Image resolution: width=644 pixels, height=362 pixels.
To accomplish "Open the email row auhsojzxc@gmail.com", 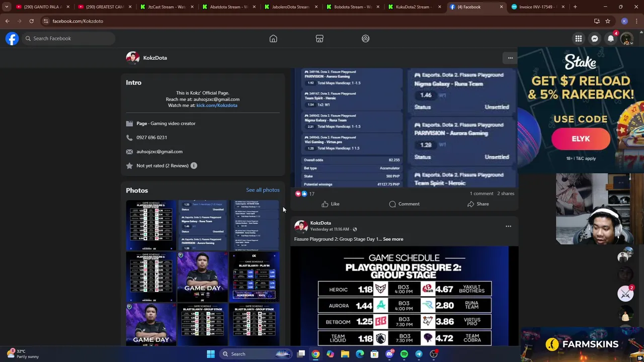I will click(159, 151).
